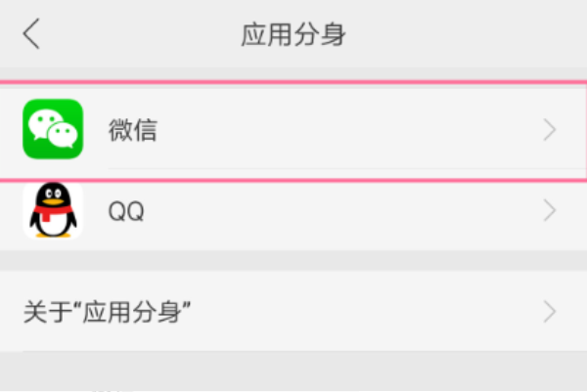Click the white speech bubbles in the 微信 logo

click(x=51, y=128)
